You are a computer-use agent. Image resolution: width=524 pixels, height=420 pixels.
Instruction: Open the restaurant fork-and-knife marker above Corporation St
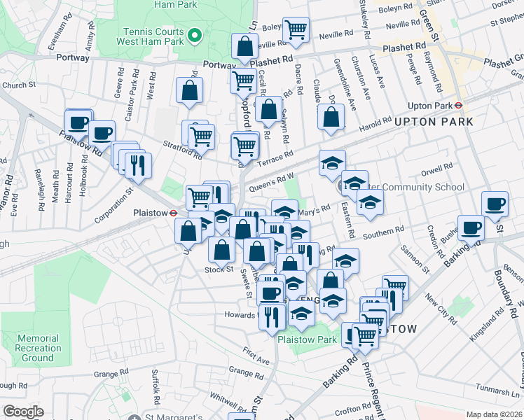(x=138, y=168)
